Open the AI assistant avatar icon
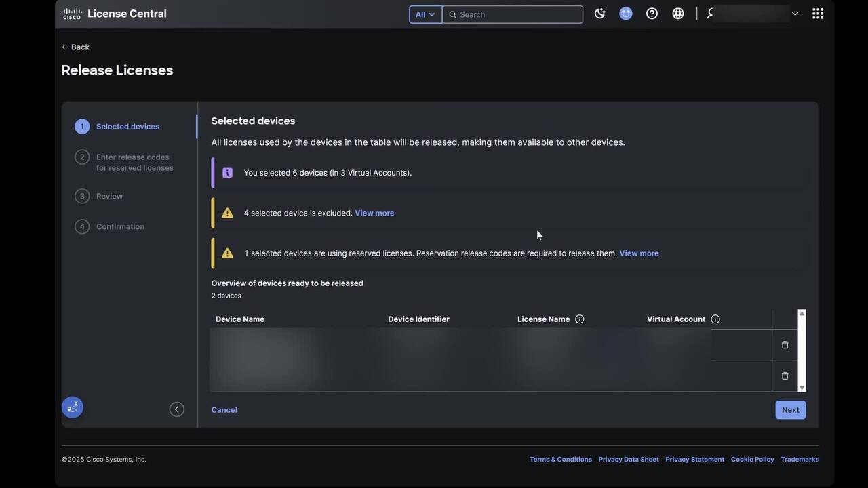 coord(626,14)
